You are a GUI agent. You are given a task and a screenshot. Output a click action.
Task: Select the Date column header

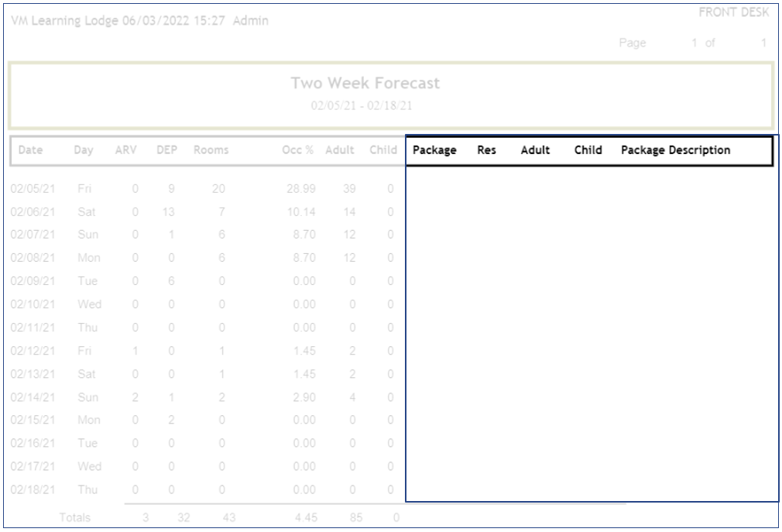point(30,150)
